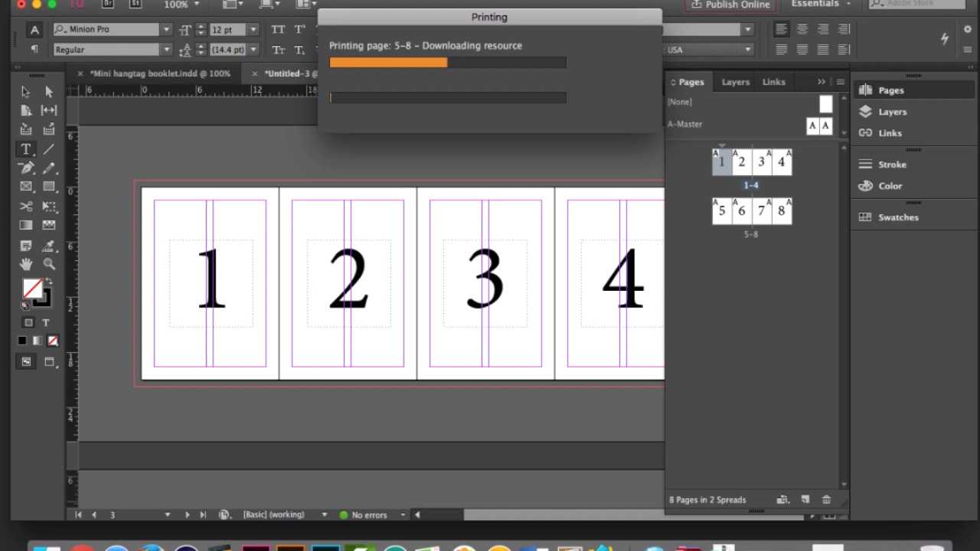Click Apply None swatch in toolbox

click(53, 341)
